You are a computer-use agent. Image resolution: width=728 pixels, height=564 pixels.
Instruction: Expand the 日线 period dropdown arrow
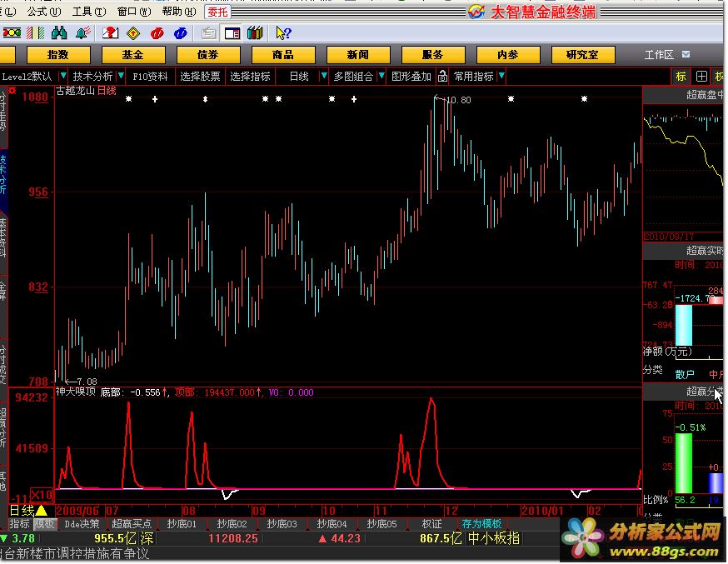click(x=324, y=76)
